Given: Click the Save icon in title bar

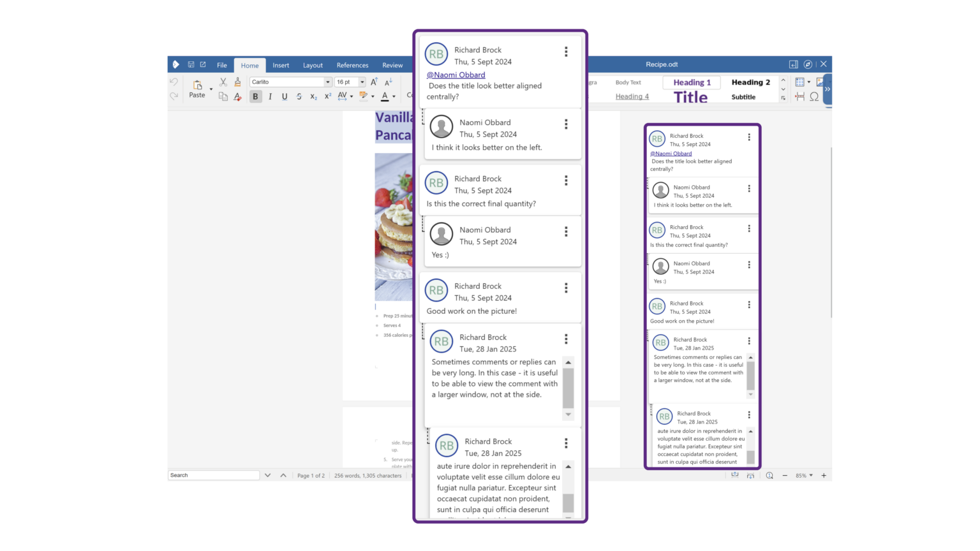Looking at the screenshot, I should pos(191,64).
